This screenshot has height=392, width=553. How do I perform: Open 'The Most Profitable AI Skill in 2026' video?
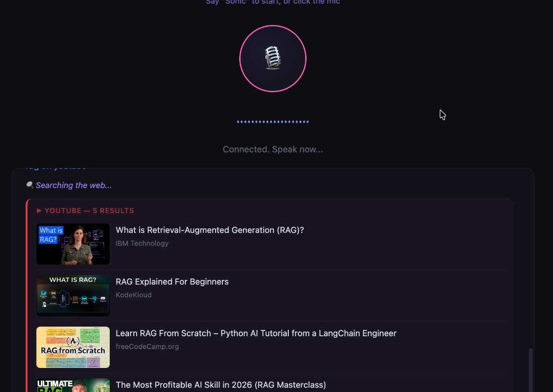pyautogui.click(x=221, y=385)
